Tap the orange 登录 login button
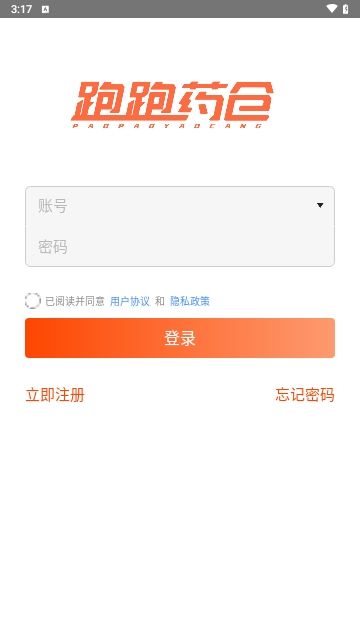 180,338
